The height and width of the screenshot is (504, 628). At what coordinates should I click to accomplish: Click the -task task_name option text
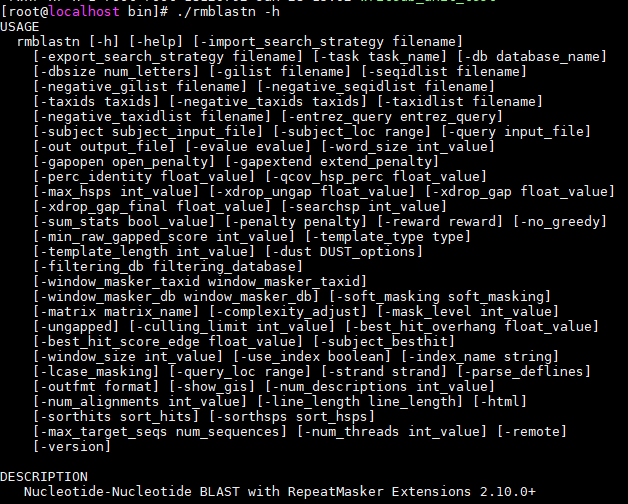pos(380,56)
